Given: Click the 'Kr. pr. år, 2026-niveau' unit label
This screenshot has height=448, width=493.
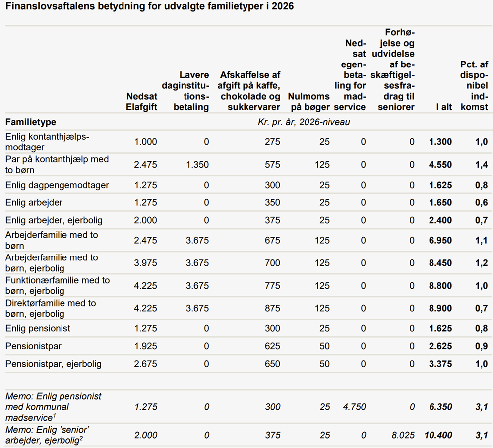Looking at the screenshot, I should [x=304, y=122].
